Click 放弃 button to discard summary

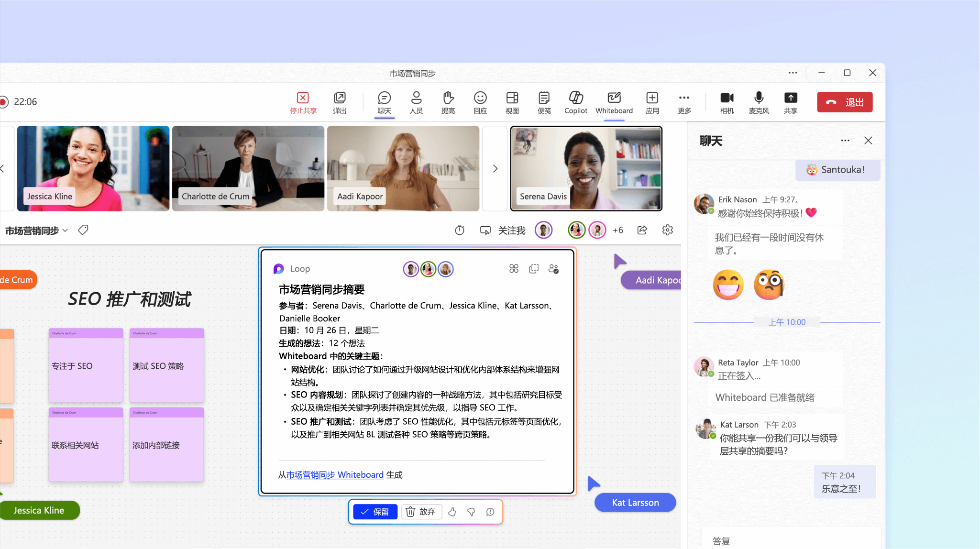click(x=418, y=512)
